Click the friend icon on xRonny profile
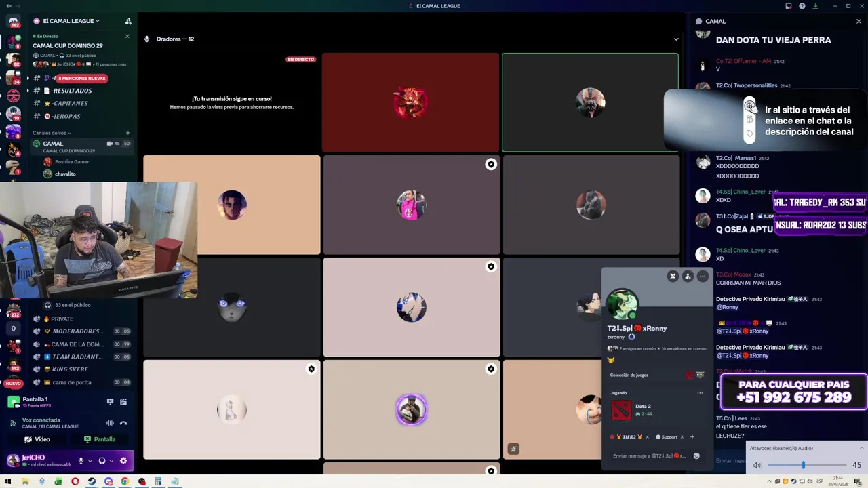Screen dimensions: 868x488 688,276
